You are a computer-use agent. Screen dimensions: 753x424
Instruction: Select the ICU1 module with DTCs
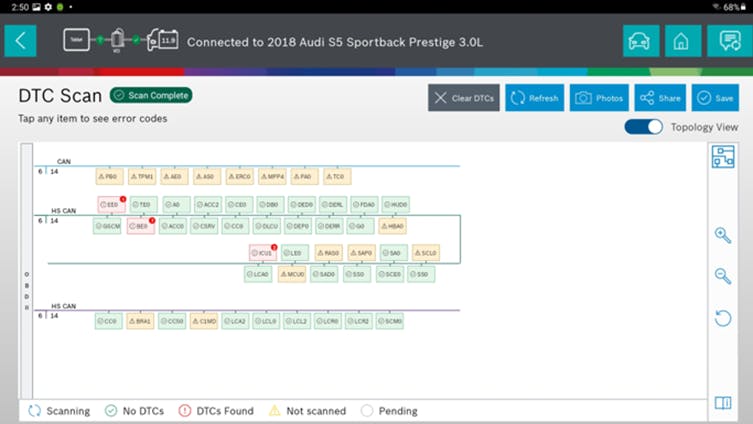click(x=262, y=254)
